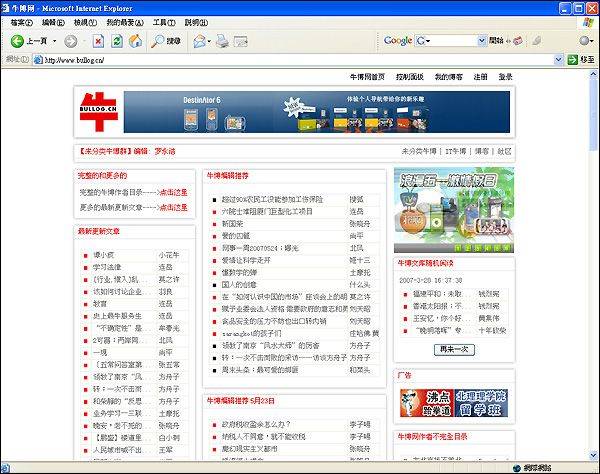The image size is (600, 474).
Task: Open article 周末头条 in editor picks
Action: pyautogui.click(x=260, y=370)
